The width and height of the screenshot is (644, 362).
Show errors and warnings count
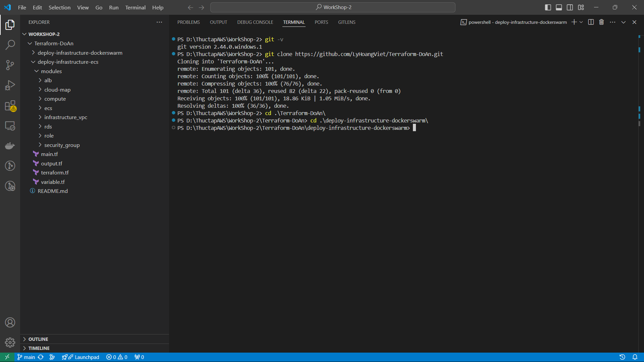[x=117, y=357]
